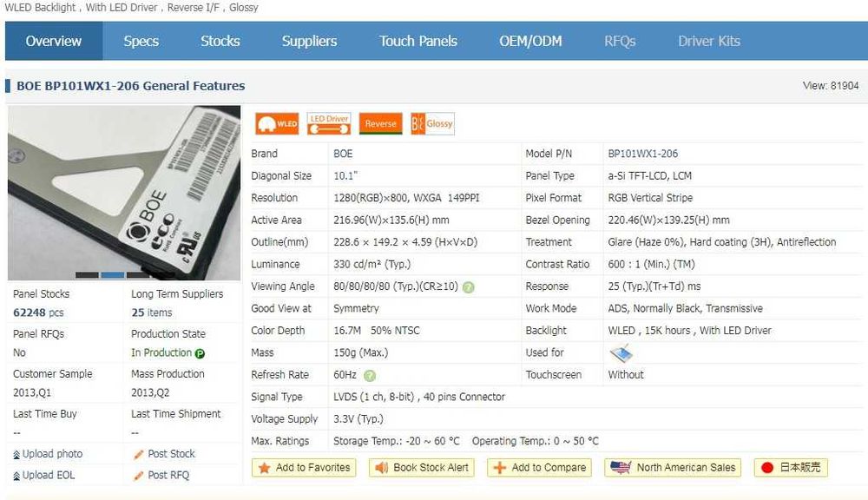Click the help icon beside 60Hz refresh rate
The image size is (868, 500).
click(370, 376)
